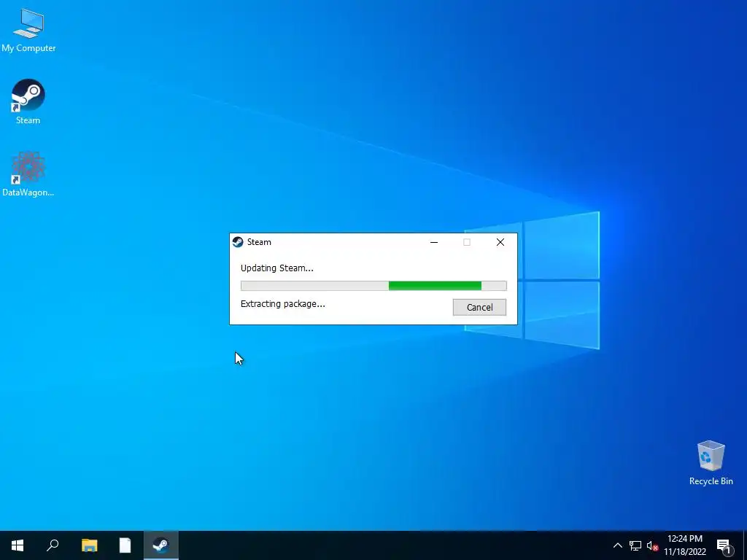Open taskbar search magnifier

tap(53, 545)
